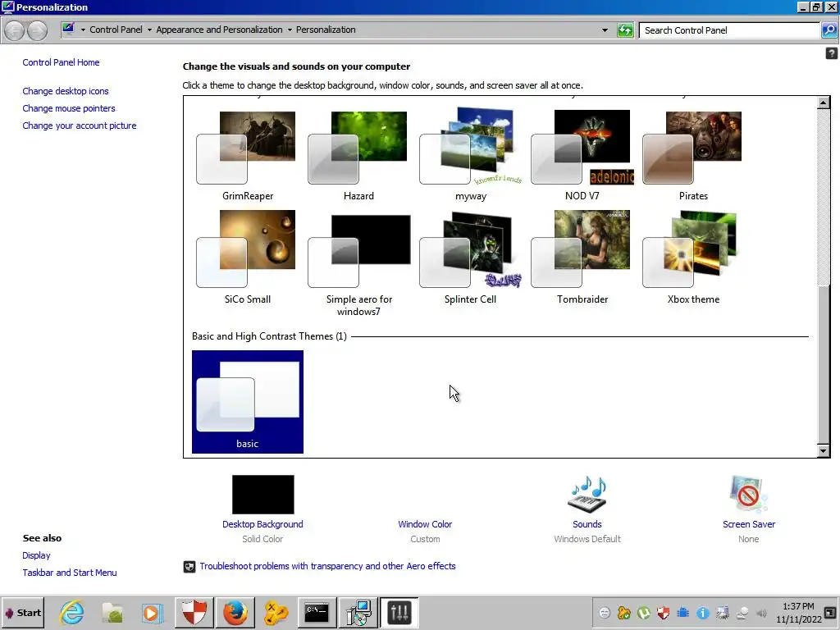Screen dimensions: 840x630
Task: Click Control Panel breadcrumb
Action: [x=116, y=30]
